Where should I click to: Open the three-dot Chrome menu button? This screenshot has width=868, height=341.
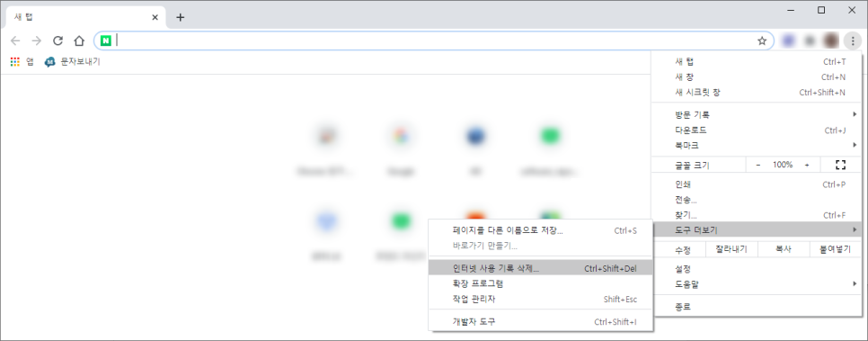click(853, 40)
